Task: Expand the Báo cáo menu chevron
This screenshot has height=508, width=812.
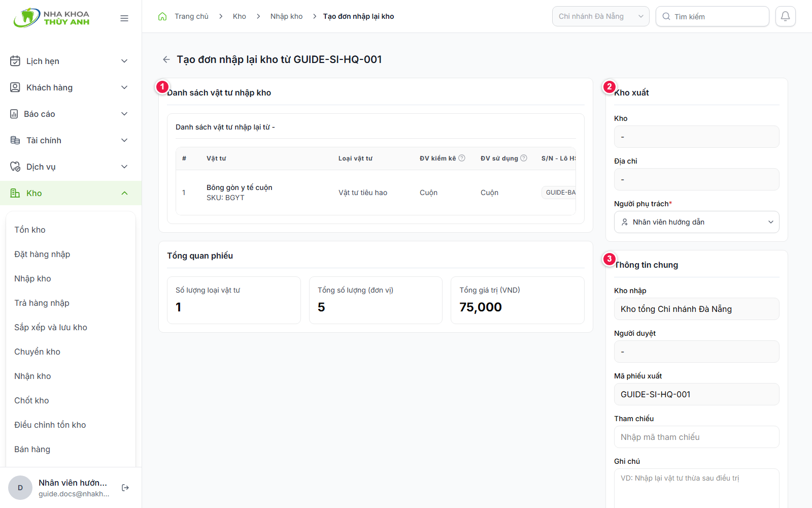Action: tap(124, 114)
